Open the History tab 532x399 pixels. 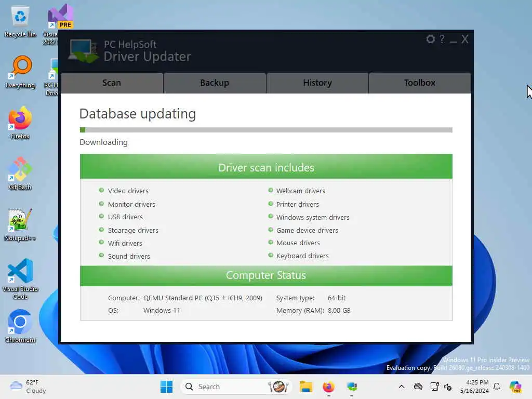[317, 83]
